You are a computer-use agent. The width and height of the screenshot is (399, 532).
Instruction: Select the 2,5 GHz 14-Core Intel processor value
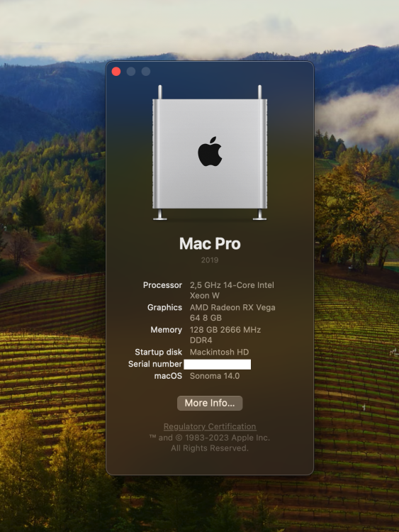[232, 290]
